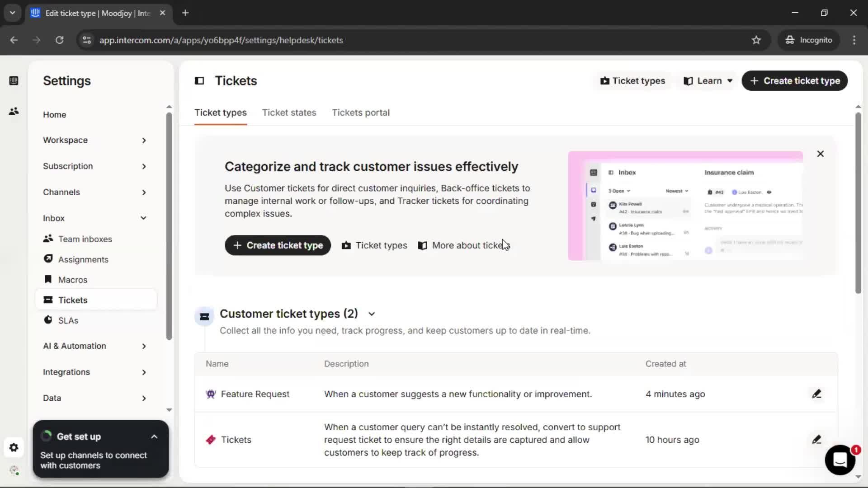The image size is (868, 488).
Task: Expand the Subscription section
Action: [95, 166]
